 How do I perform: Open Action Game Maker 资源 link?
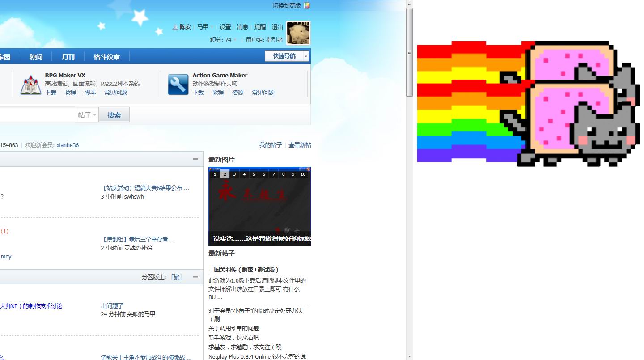pyautogui.click(x=238, y=93)
